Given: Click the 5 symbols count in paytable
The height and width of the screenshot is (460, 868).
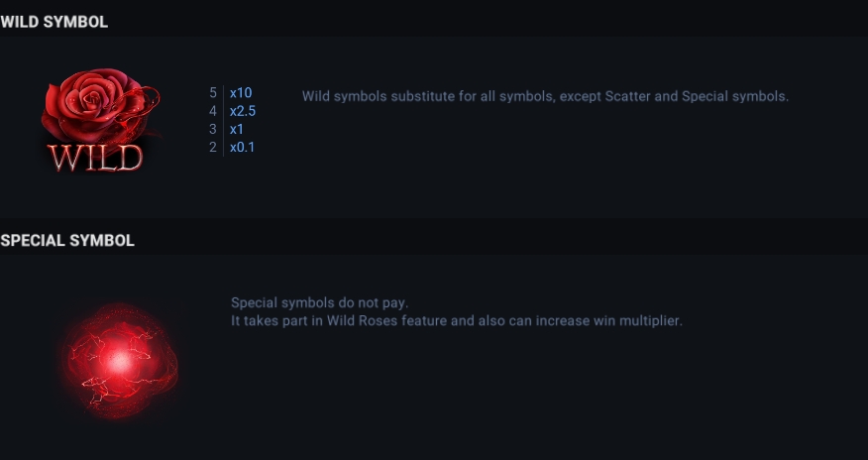Looking at the screenshot, I should coord(213,93).
